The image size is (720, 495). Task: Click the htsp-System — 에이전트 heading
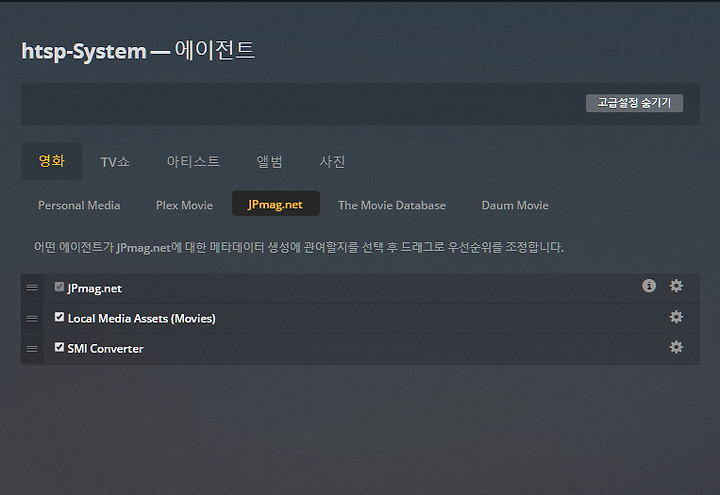pos(138,51)
